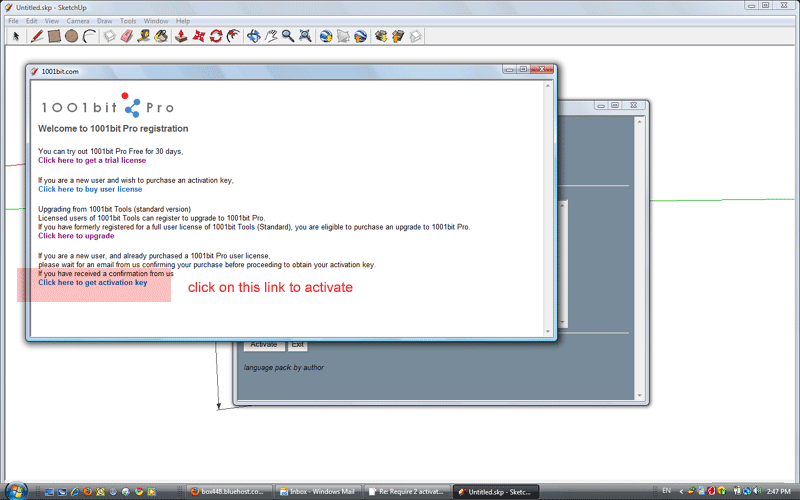
Task: Select the pink Eraser tool
Action: (x=127, y=36)
